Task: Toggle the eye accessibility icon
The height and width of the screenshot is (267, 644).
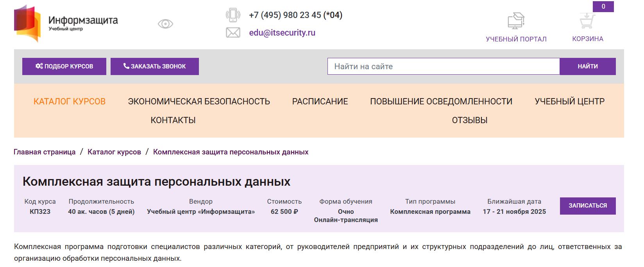Action: tap(165, 24)
